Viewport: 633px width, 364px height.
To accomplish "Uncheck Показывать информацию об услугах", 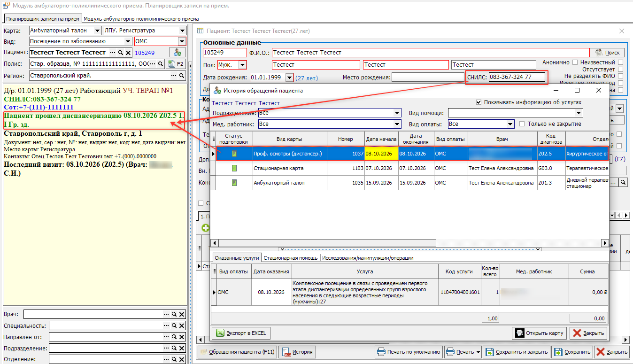I will pos(479,102).
